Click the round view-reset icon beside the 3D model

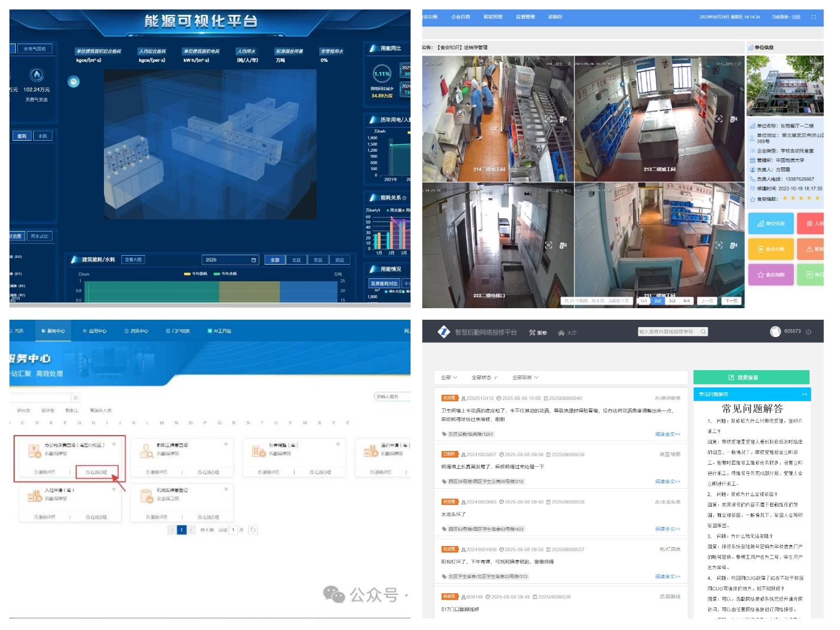[x=73, y=81]
